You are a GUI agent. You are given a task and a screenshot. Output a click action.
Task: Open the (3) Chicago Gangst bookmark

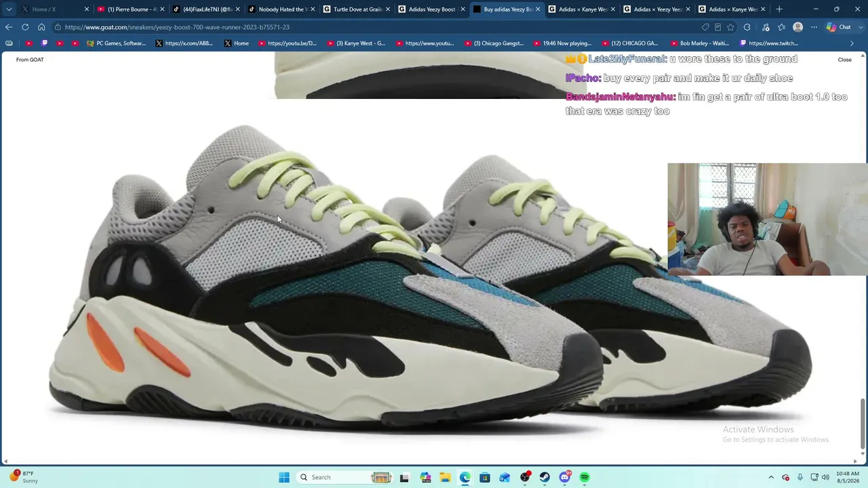pos(494,43)
